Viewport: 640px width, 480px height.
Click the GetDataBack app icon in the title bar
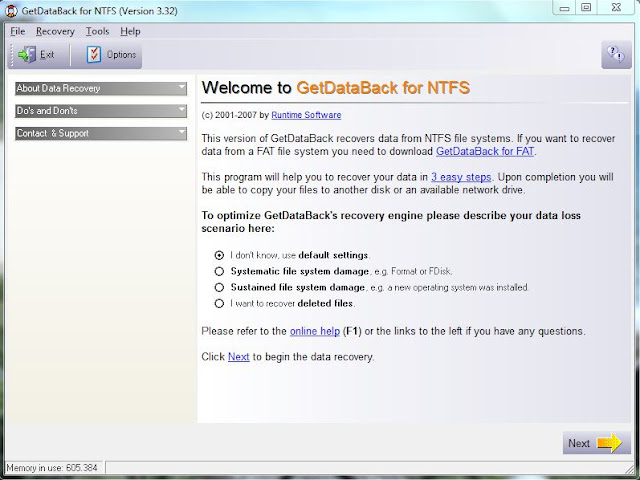(11, 11)
